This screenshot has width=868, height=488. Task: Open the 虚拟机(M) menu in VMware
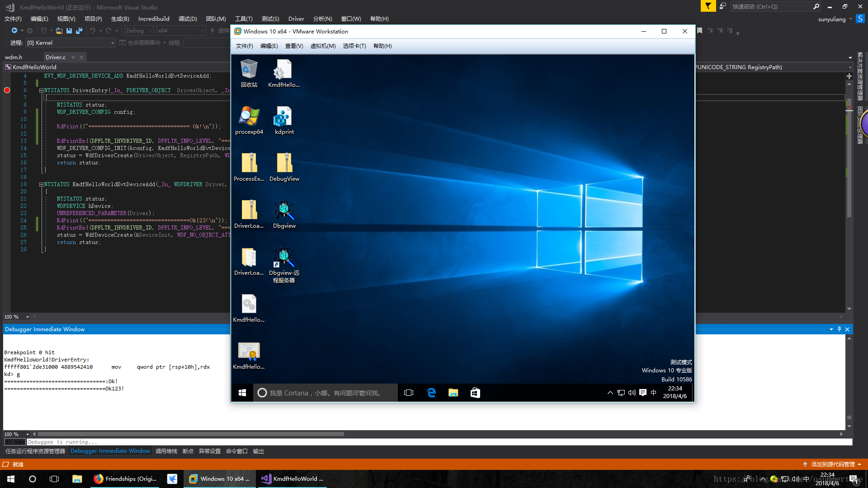(x=323, y=46)
